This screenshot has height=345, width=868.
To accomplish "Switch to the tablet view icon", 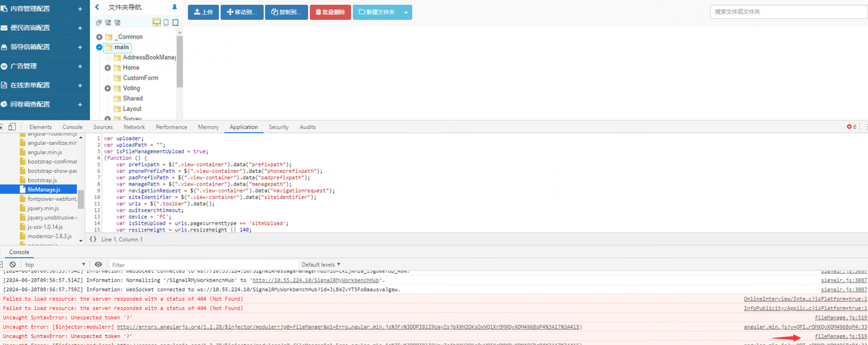I will (x=175, y=23).
